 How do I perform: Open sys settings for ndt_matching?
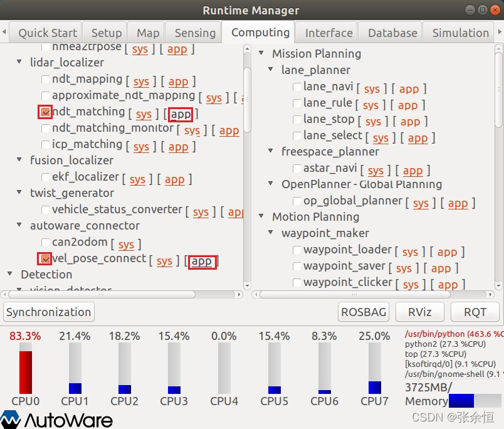(144, 115)
